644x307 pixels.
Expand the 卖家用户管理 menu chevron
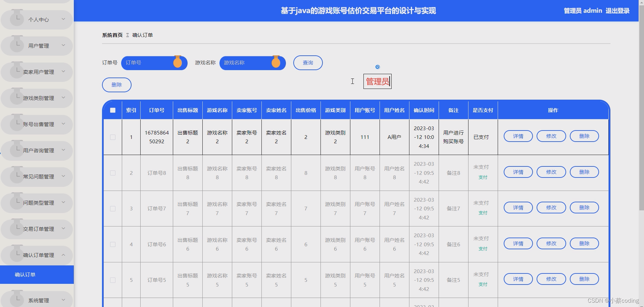pyautogui.click(x=63, y=71)
